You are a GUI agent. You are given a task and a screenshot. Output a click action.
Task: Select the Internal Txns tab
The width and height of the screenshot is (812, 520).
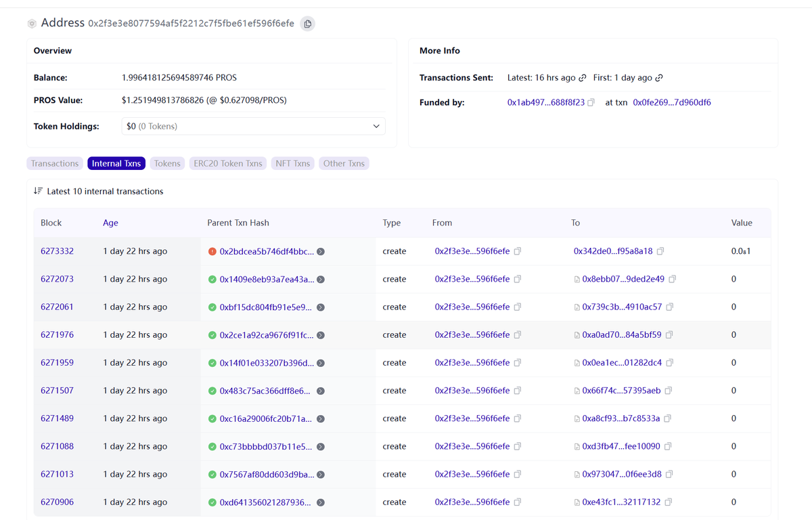[x=116, y=163]
